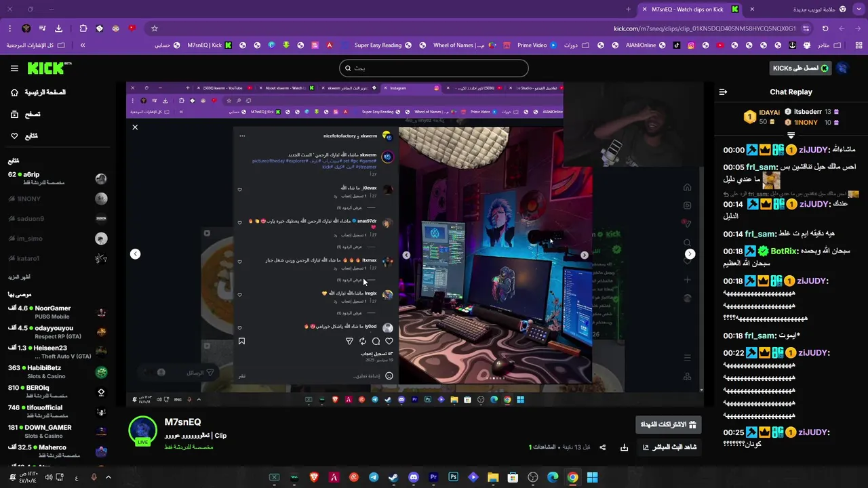Close the clip viewer with X

point(135,127)
